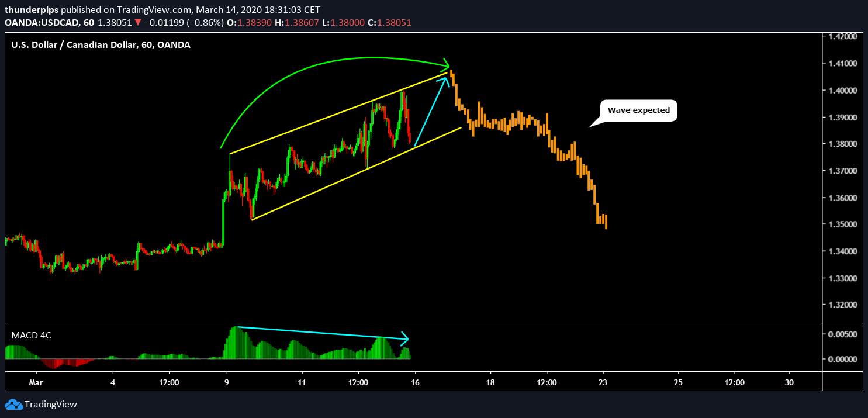Click the TradingView brand name text
Image resolution: width=868 pixels, height=418 pixels.
tap(51, 405)
